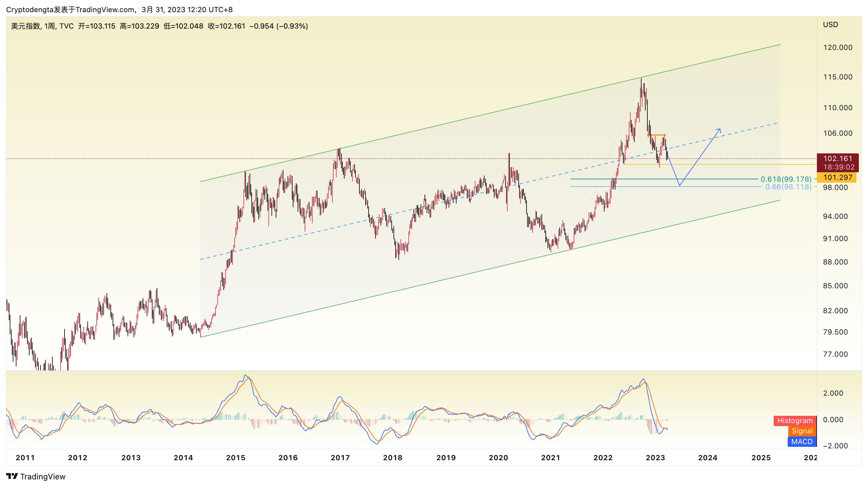Viewport: 868px width, 487px height.
Task: Click the 0.66(98.118) Fibonacci level label
Action: click(x=788, y=187)
